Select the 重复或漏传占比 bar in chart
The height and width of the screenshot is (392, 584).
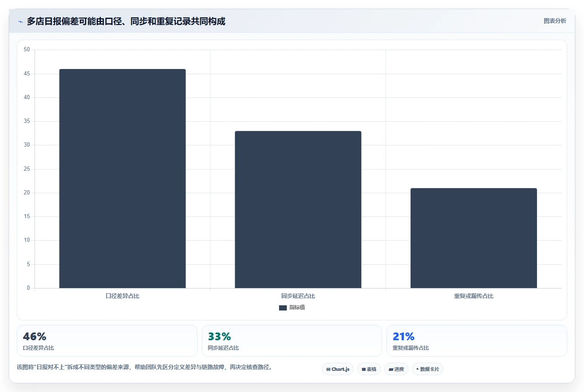pyautogui.click(x=474, y=238)
